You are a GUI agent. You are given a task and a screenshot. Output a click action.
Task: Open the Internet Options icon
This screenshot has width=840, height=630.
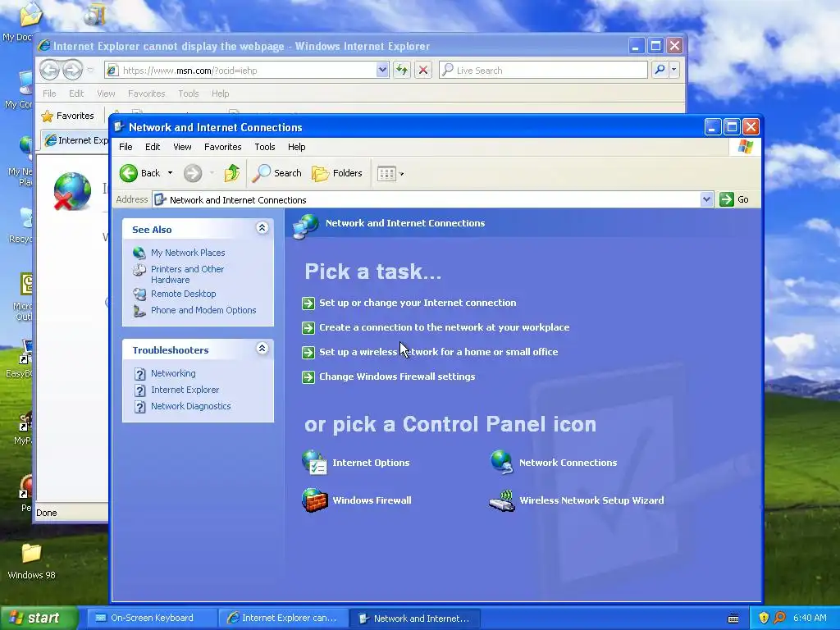coord(314,463)
